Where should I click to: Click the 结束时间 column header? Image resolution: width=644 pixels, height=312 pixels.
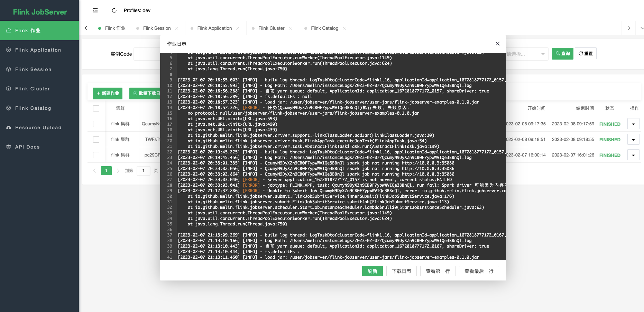[x=585, y=108]
